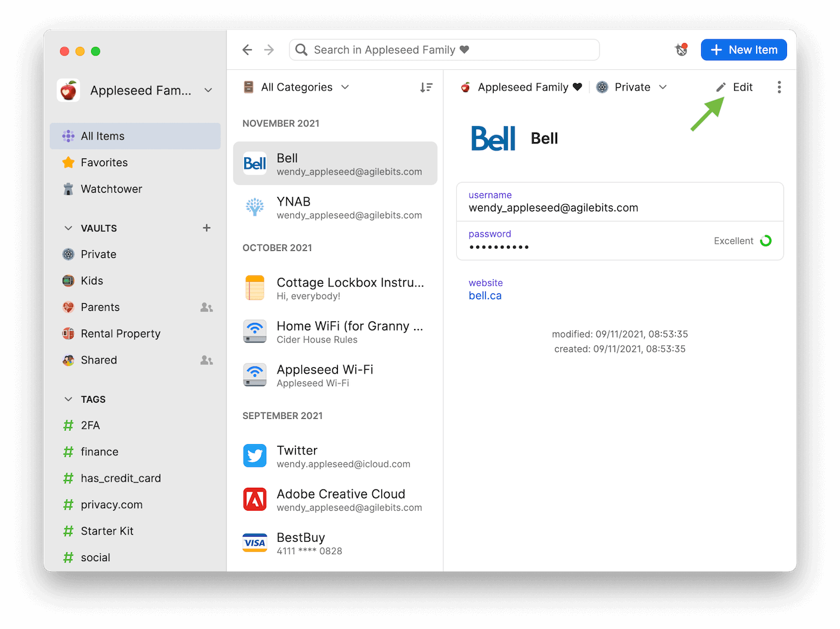Select the Kids vault
Viewport: 840px width, 629px height.
(135, 281)
